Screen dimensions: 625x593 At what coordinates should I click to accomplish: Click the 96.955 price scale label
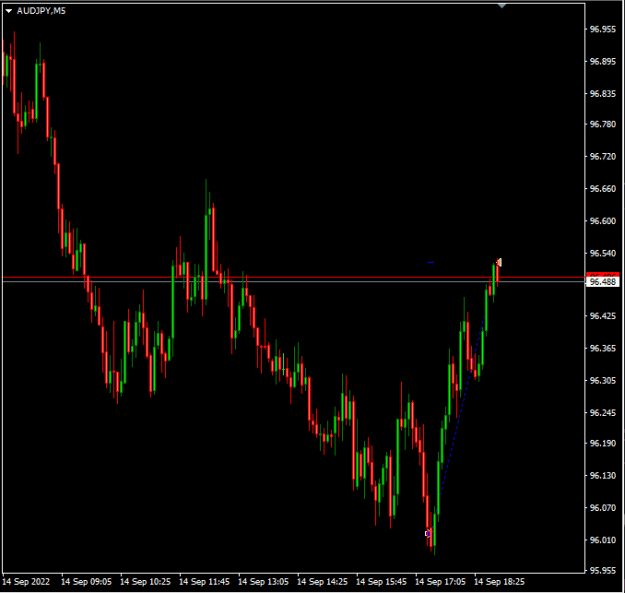(x=602, y=29)
